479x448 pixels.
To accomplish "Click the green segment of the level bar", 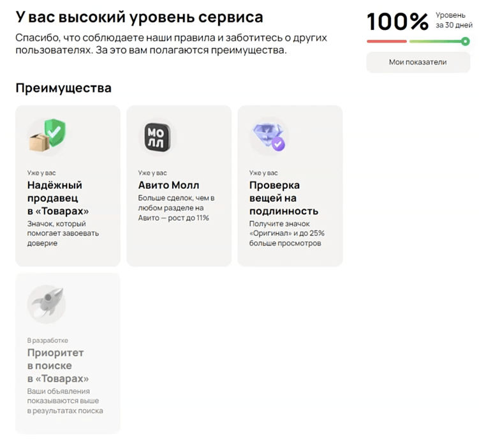I will 437,41.
